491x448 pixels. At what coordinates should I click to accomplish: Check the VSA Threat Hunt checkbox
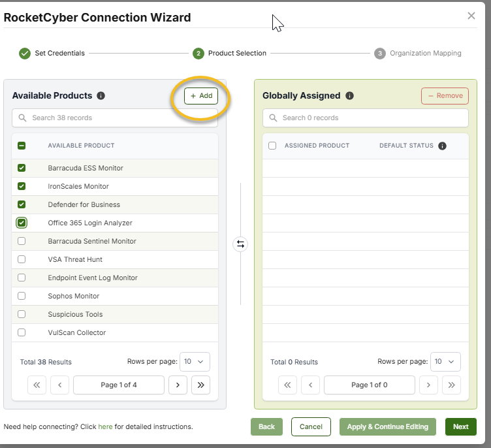tap(22, 259)
